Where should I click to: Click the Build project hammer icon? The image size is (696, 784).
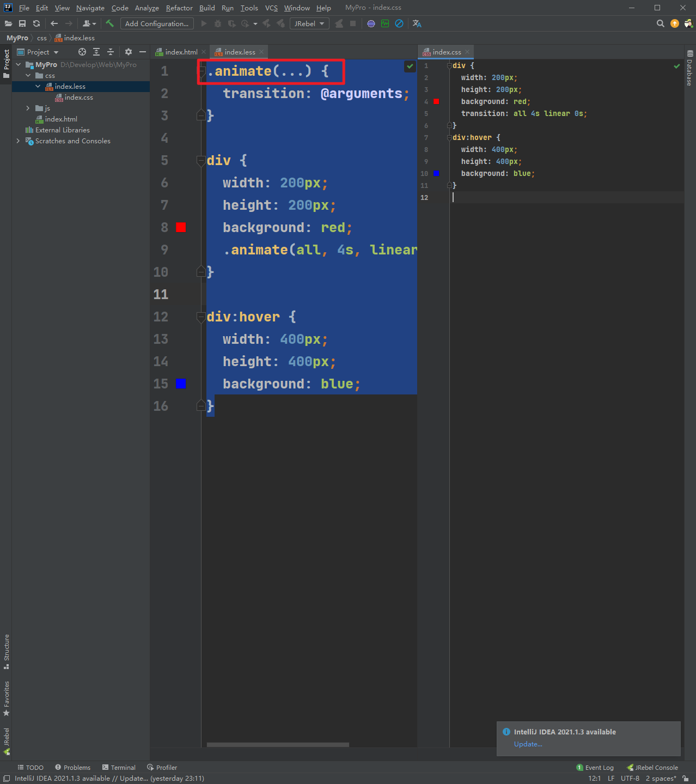110,23
